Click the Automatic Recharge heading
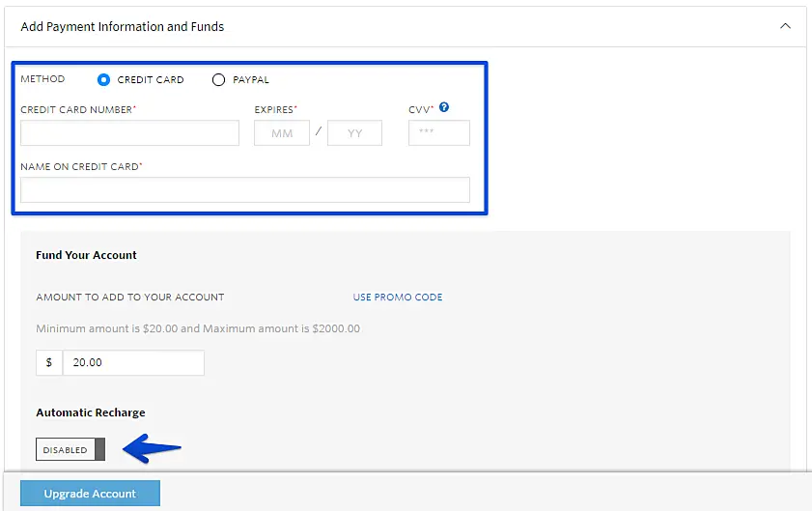This screenshot has height=511, width=812. click(x=91, y=412)
